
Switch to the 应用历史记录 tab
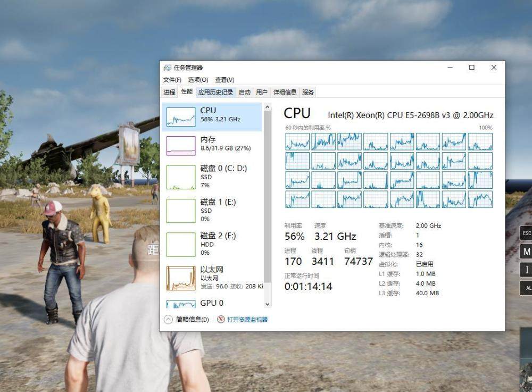(x=215, y=92)
